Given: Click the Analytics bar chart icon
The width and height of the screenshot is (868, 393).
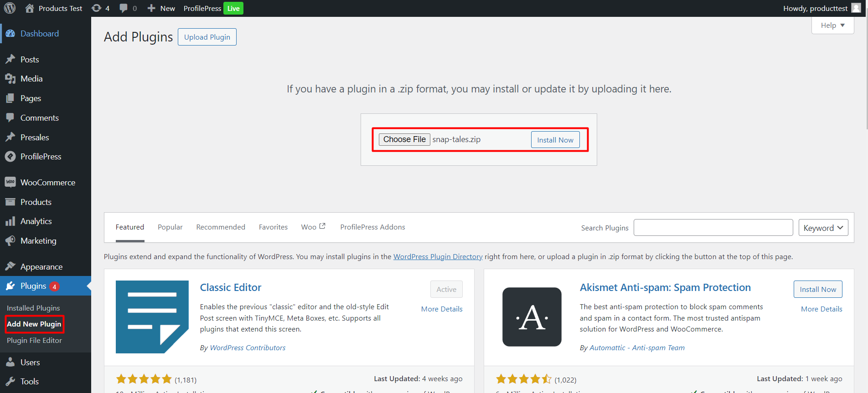Looking at the screenshot, I should [x=10, y=221].
